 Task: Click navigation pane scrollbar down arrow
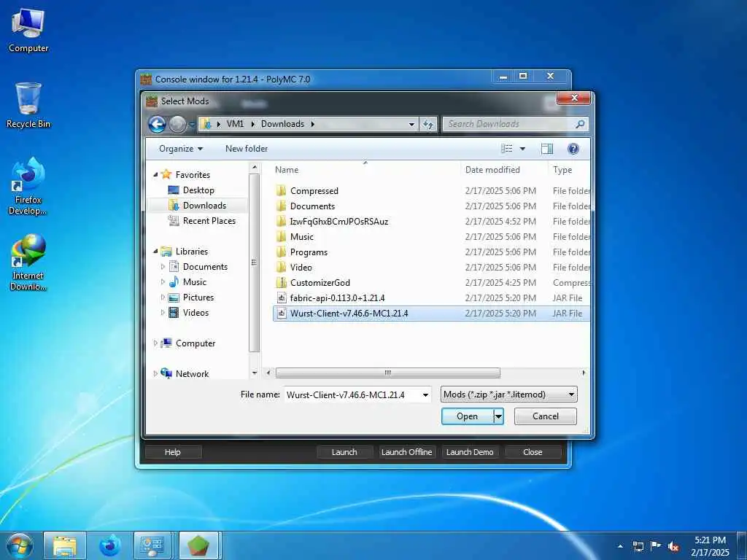[255, 373]
